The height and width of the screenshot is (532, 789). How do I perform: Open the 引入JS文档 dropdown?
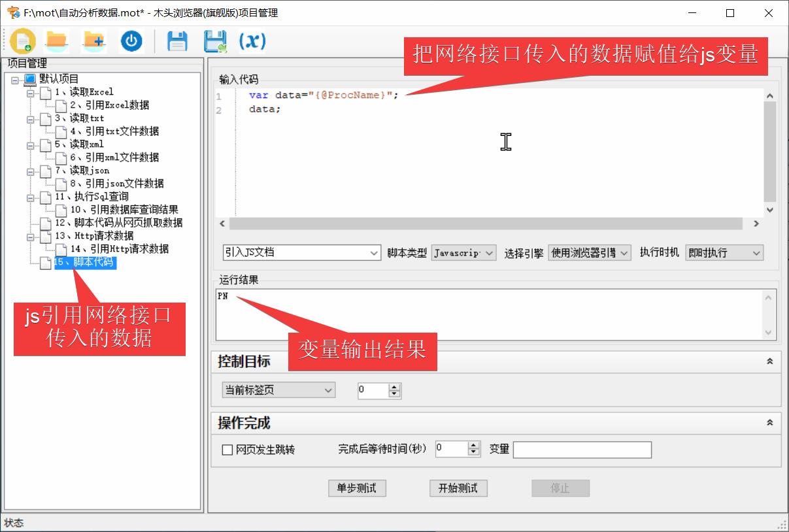tap(373, 252)
